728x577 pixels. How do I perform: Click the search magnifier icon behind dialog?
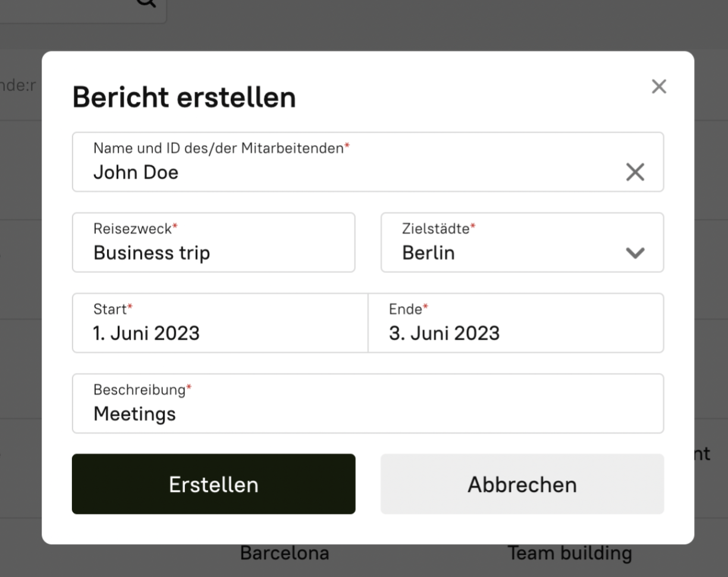[146, 3]
